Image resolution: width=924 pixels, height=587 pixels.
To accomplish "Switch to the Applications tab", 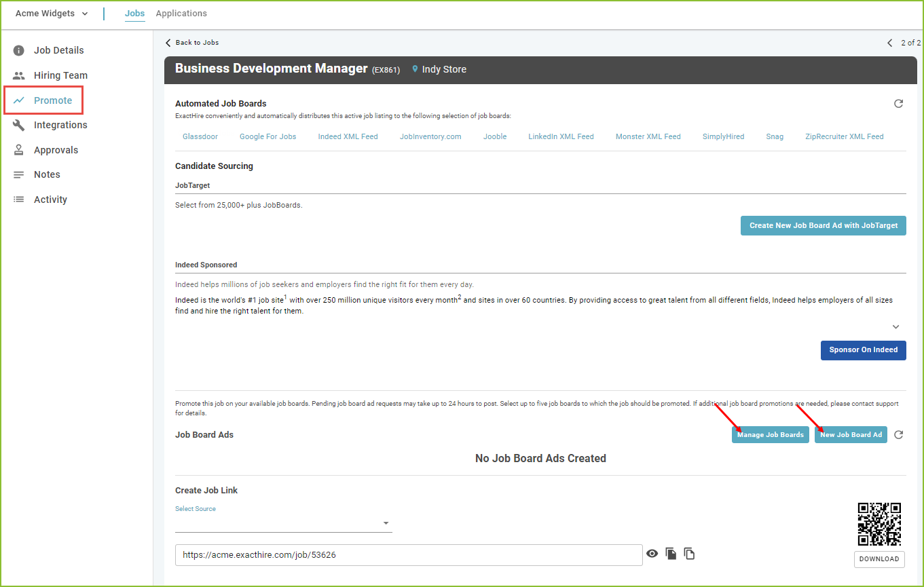I will click(181, 14).
